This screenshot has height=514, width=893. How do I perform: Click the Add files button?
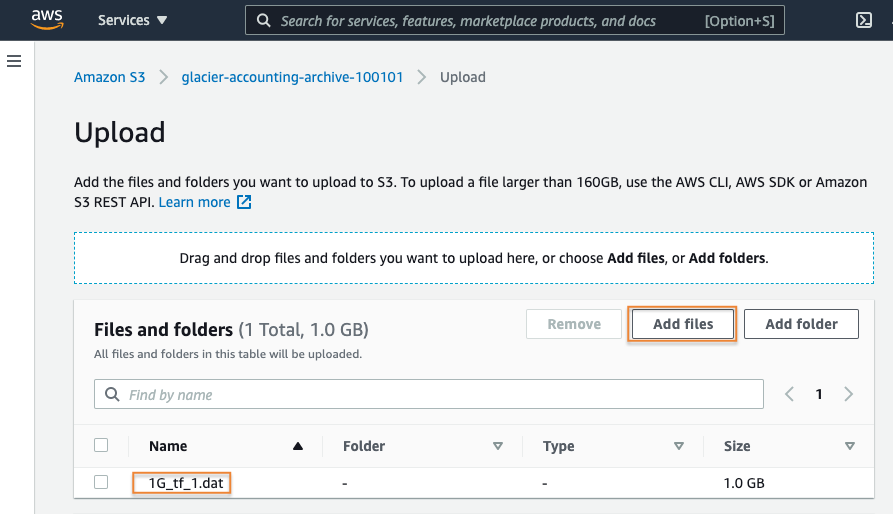(x=682, y=324)
